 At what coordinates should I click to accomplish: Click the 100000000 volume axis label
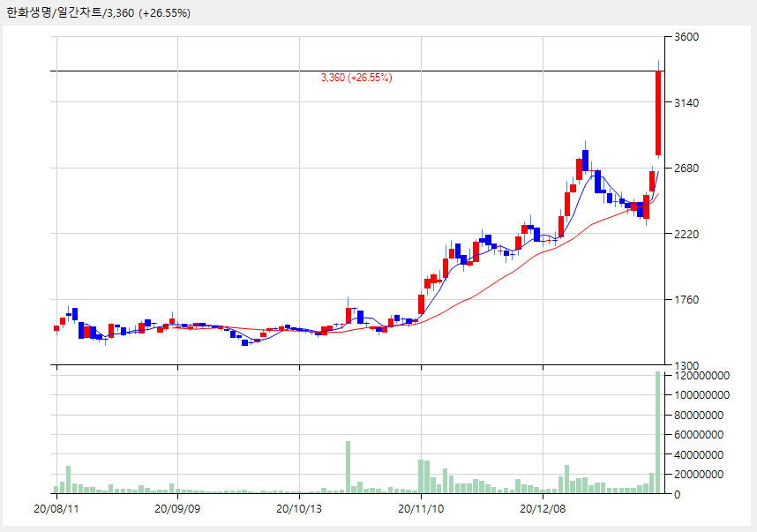(701, 395)
